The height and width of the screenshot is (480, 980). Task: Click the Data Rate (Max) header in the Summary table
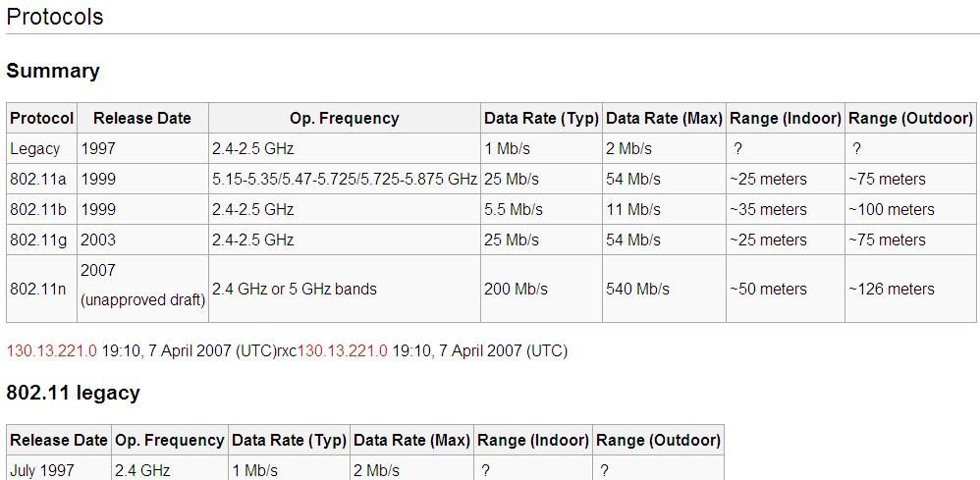click(x=664, y=118)
